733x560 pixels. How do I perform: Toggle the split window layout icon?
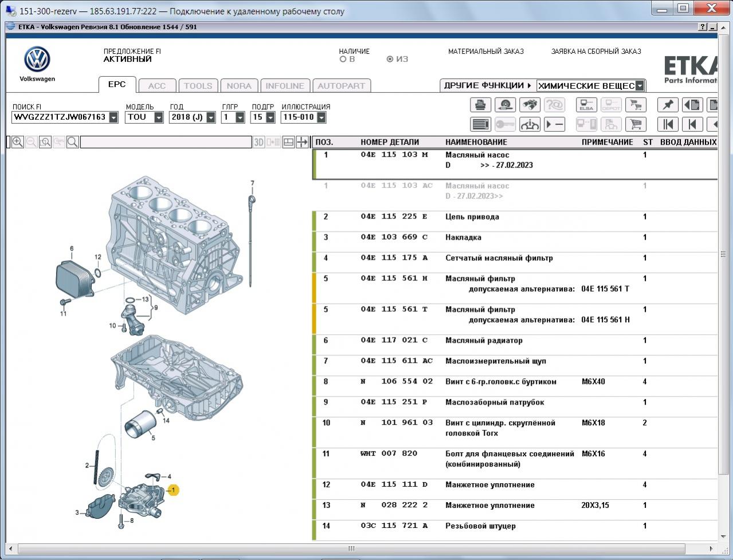pos(288,142)
